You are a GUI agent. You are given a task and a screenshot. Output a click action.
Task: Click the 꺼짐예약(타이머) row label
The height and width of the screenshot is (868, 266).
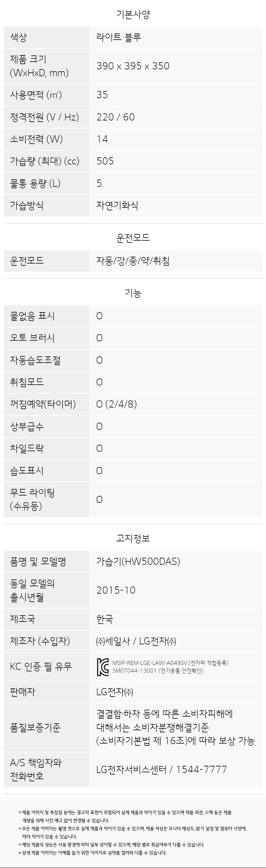coord(43,404)
